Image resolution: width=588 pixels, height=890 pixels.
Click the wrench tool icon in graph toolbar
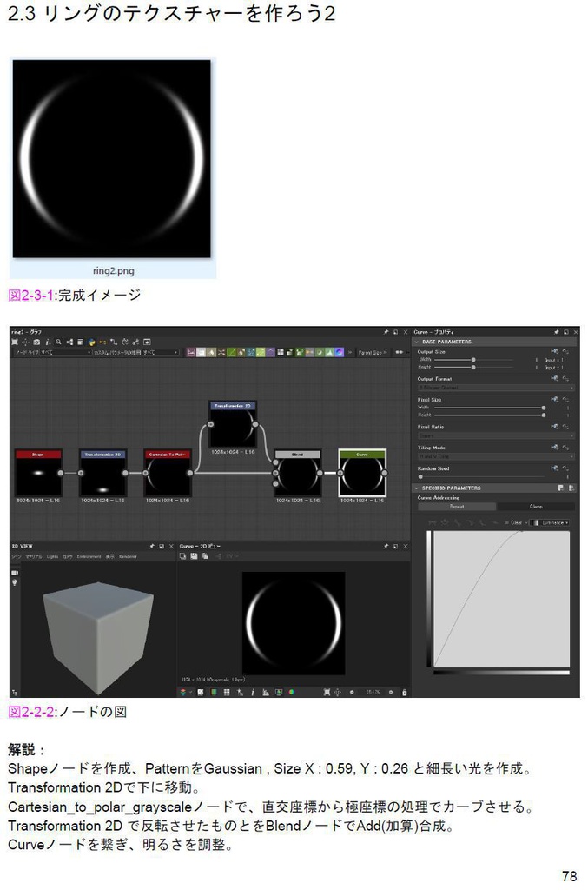(135, 342)
